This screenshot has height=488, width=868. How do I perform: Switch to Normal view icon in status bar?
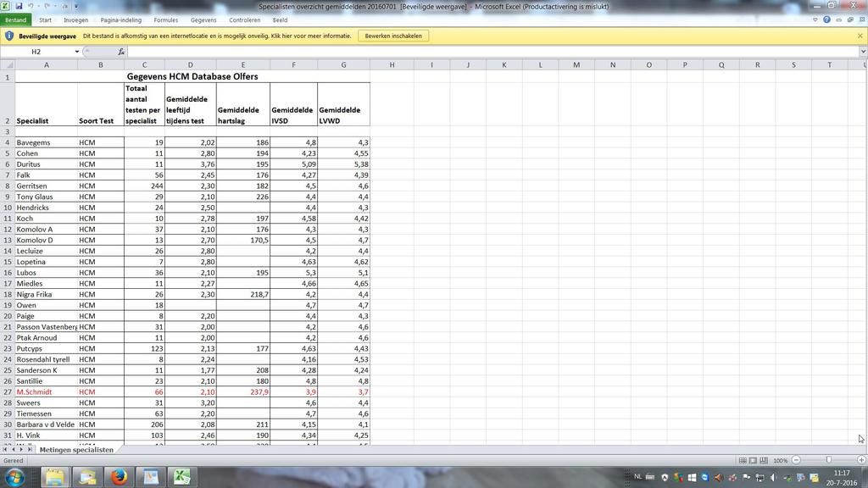coord(743,460)
